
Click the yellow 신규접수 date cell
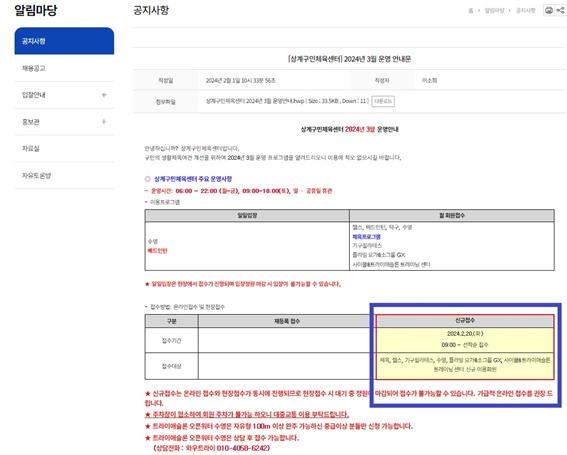(465, 339)
